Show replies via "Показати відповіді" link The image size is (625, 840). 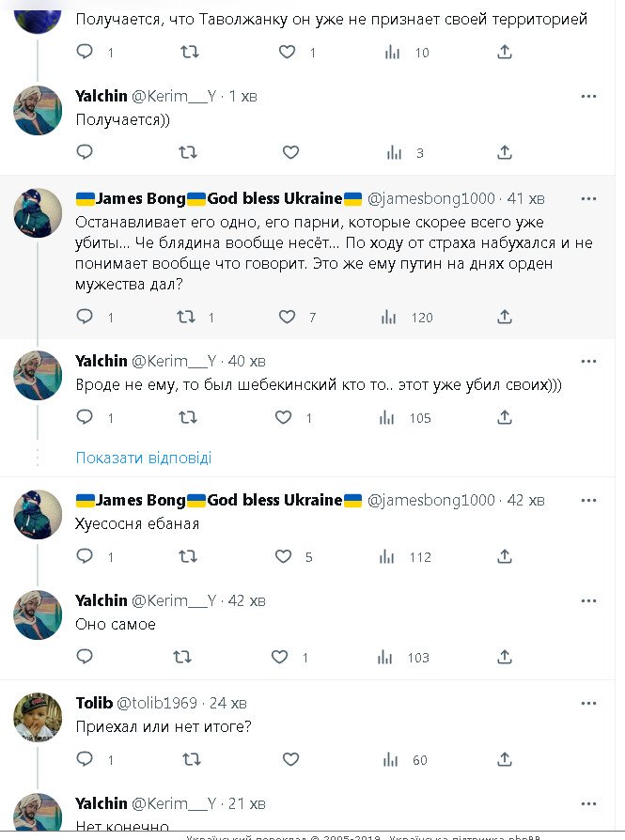[143, 459]
